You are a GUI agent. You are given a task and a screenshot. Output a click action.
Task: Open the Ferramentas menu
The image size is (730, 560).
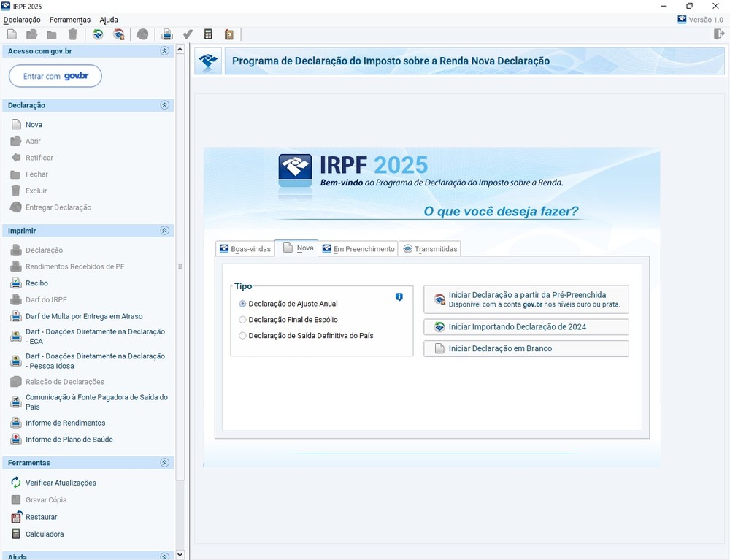point(70,20)
